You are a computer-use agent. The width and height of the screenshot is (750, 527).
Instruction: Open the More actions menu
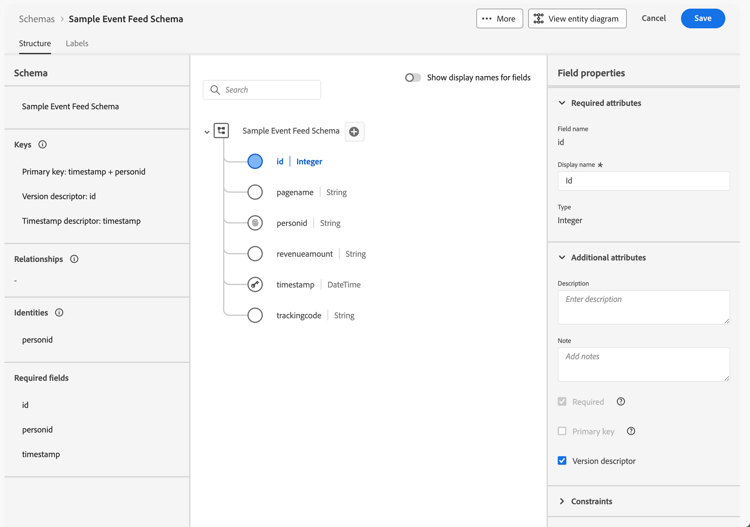coord(499,18)
